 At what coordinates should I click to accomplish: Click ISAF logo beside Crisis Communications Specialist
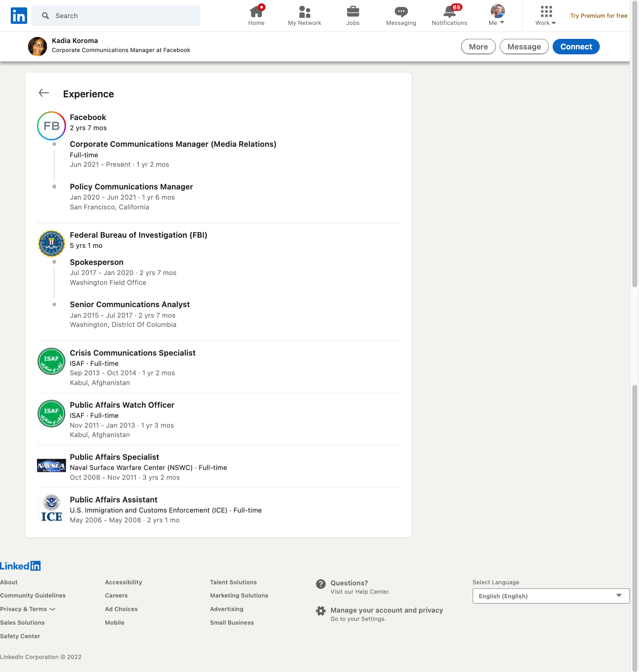[x=51, y=361]
